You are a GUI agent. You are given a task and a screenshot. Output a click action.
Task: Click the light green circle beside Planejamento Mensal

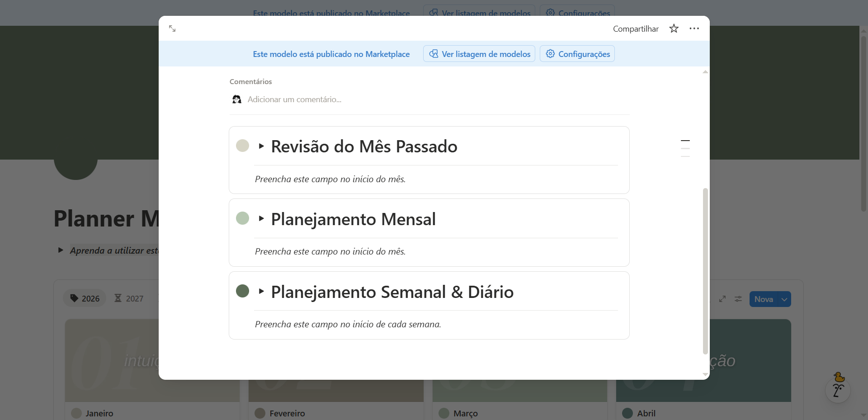point(243,218)
